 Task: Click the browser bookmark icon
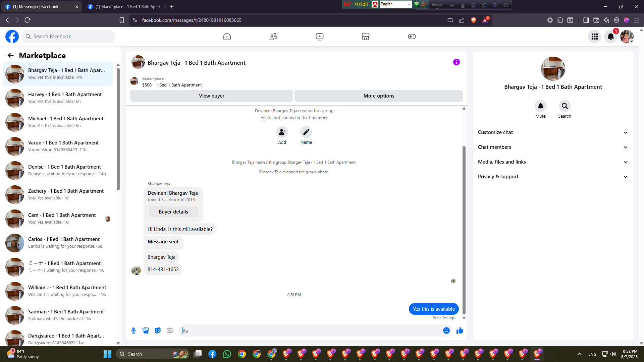(122, 20)
